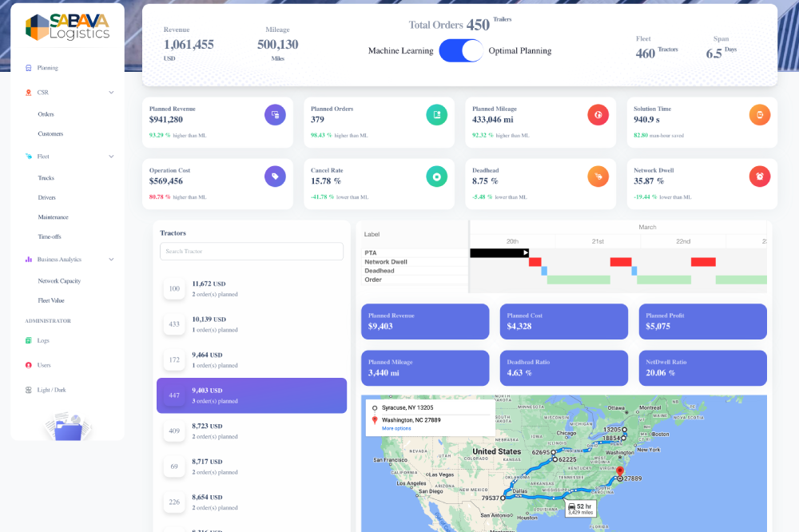Screen dimensions: 799x532
Task: Click first blue Deadhead timeline block
Action: [x=544, y=271]
